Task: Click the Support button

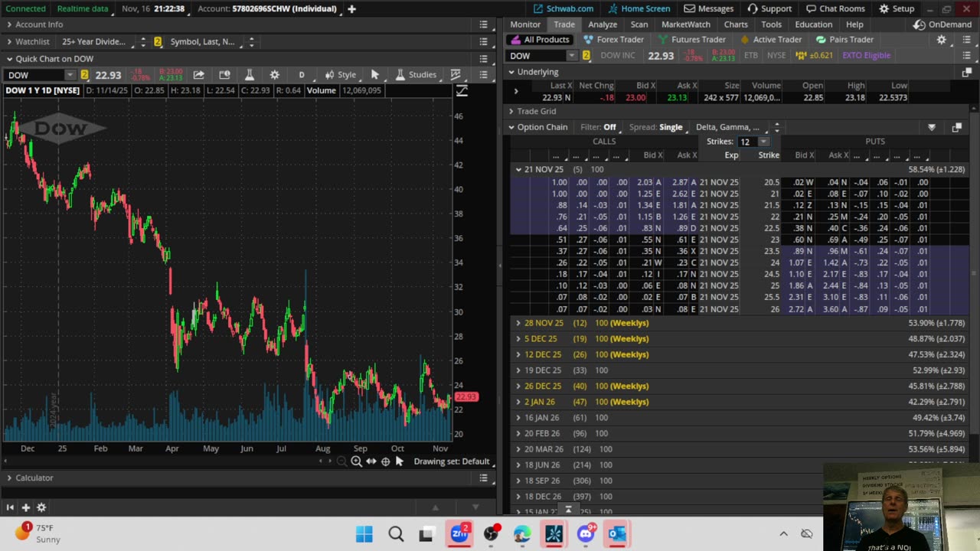Action: 769,8
